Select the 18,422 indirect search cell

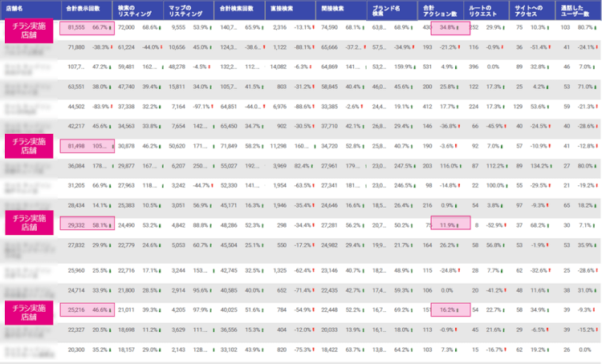pyautogui.click(x=329, y=350)
